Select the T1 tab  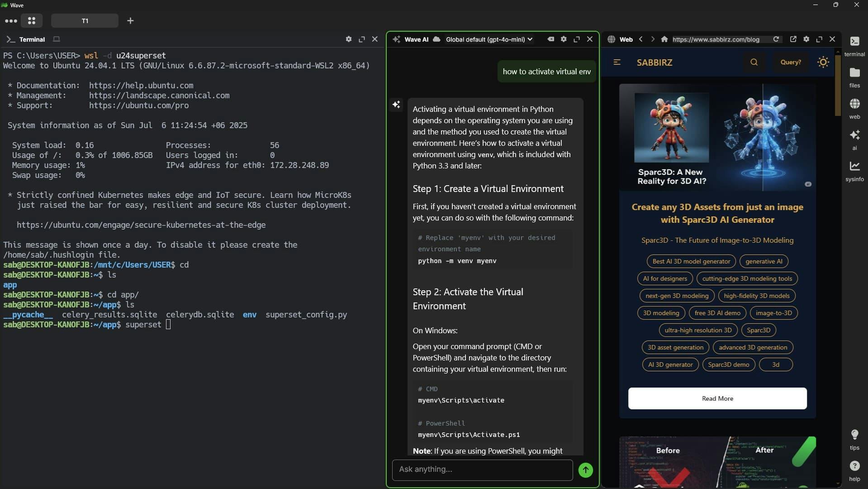tap(85, 21)
